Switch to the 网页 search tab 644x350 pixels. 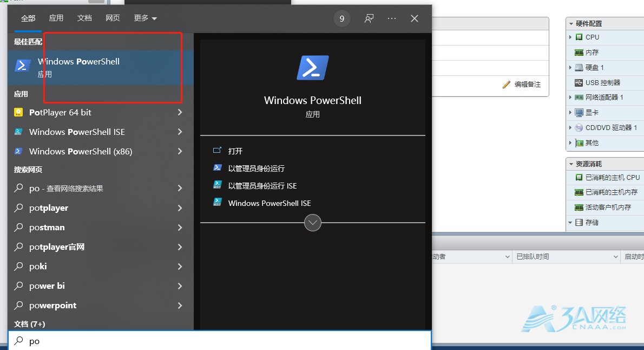pyautogui.click(x=113, y=18)
